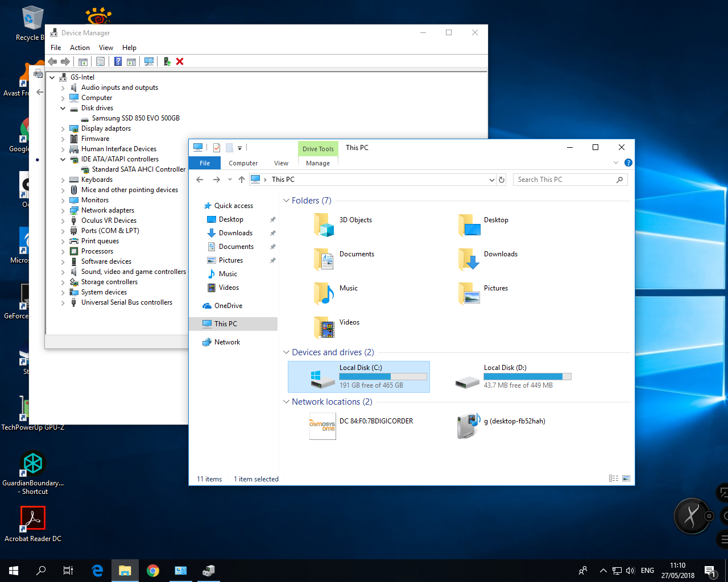The image size is (728, 582).
Task: Select the Samsung SSD 850 EVO 500GB device
Action: click(135, 118)
